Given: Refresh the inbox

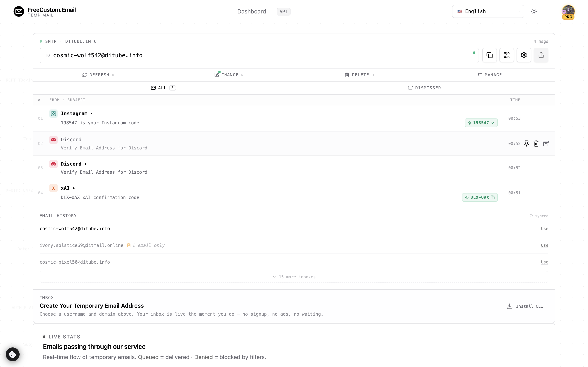Looking at the screenshot, I should 98,75.
